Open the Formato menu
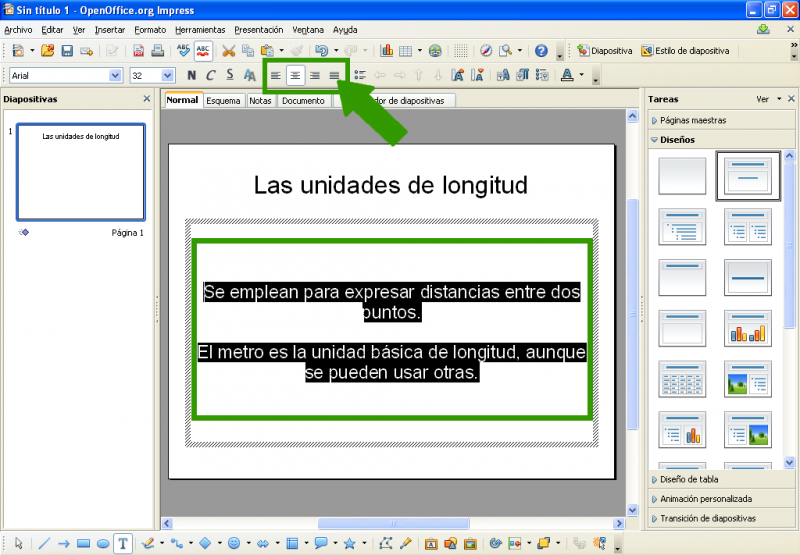 point(150,30)
